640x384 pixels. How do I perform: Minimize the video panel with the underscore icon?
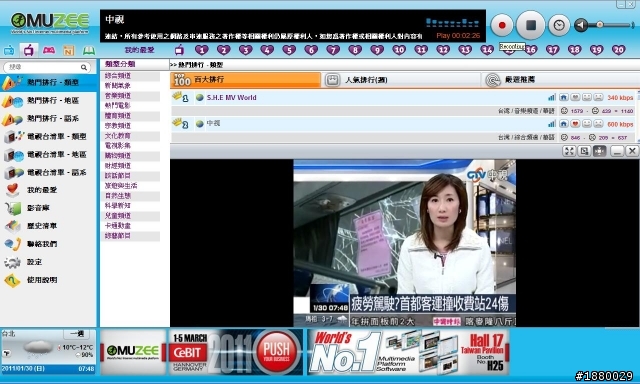click(617, 151)
